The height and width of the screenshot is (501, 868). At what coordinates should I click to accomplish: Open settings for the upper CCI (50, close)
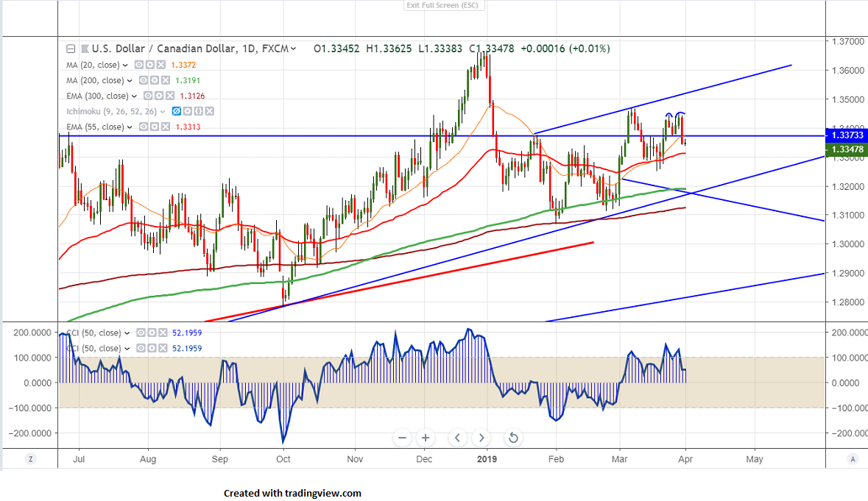(152, 333)
